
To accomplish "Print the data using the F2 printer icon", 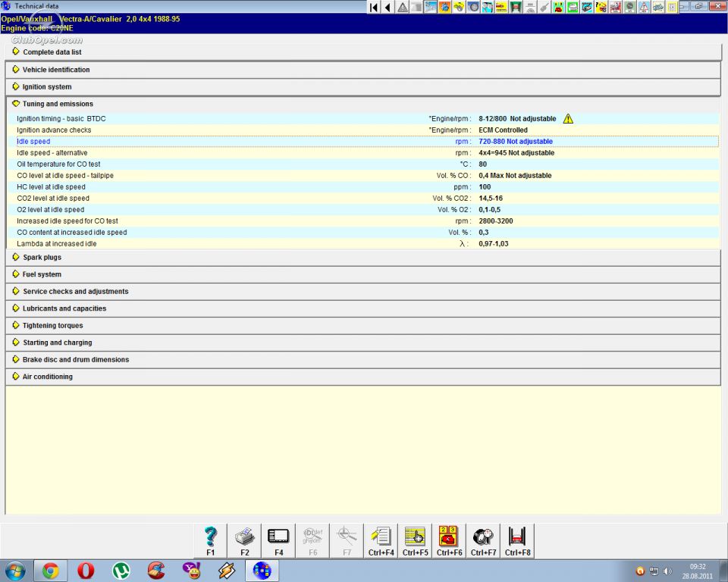I will pyautogui.click(x=245, y=540).
